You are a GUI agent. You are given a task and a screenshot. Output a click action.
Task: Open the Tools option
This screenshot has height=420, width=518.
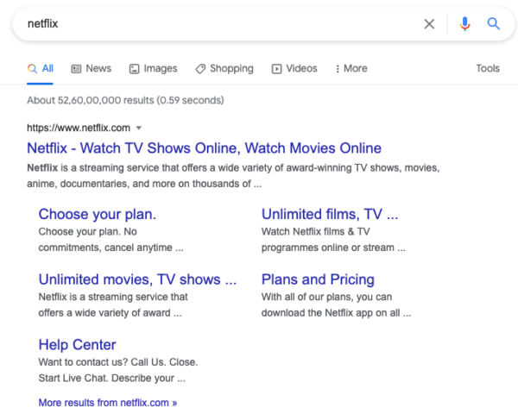(488, 69)
